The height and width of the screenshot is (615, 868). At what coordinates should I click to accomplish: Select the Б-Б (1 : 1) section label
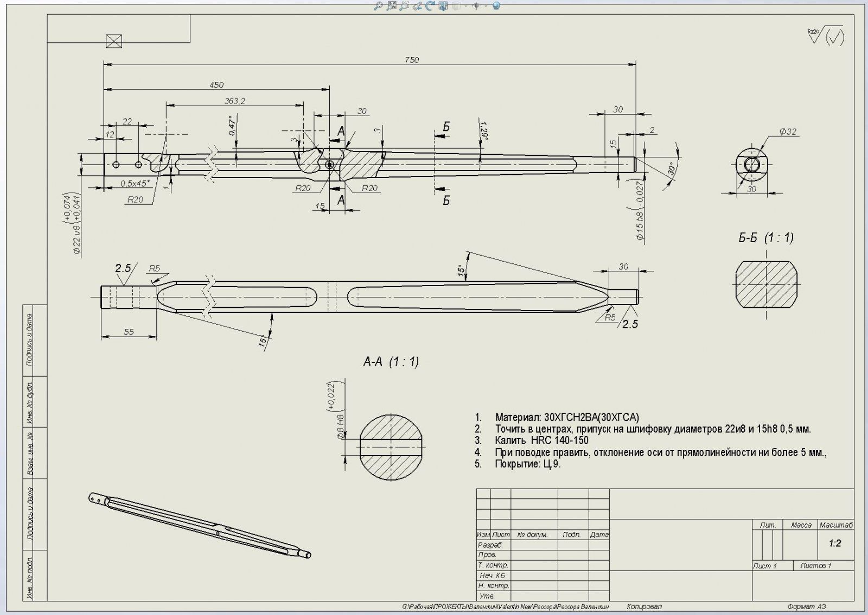point(765,238)
